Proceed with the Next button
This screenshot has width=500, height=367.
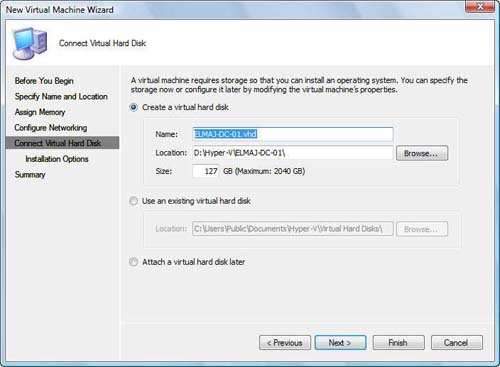pos(340,343)
